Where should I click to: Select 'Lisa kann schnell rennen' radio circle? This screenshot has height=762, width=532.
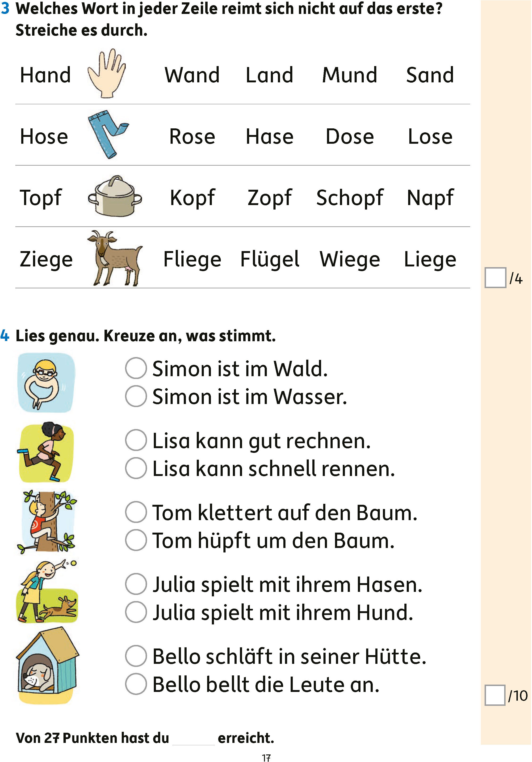coord(136,468)
